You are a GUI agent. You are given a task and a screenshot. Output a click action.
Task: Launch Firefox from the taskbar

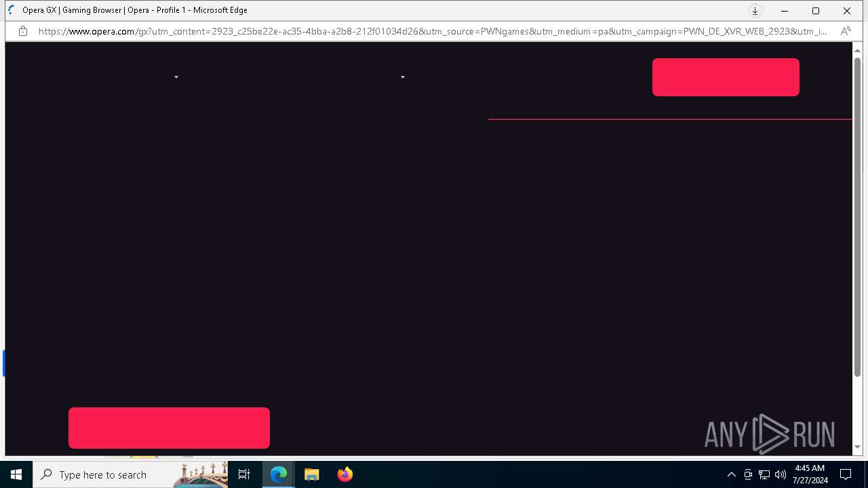[x=345, y=474]
